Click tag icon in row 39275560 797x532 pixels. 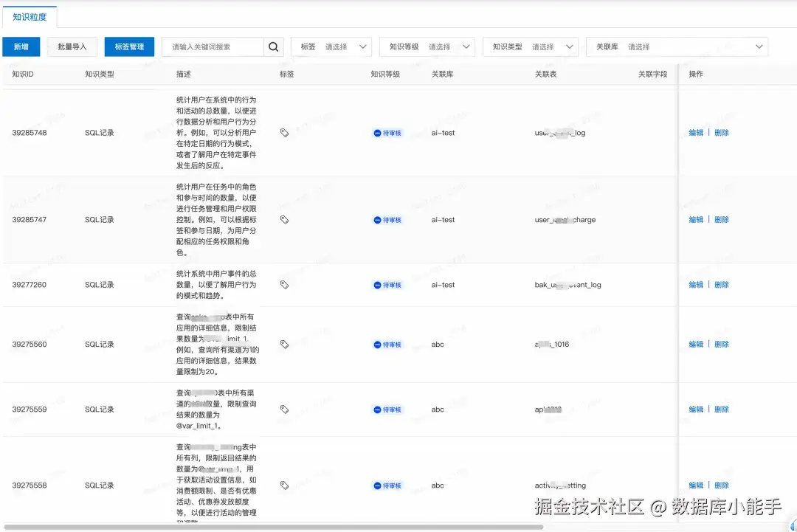pos(285,344)
